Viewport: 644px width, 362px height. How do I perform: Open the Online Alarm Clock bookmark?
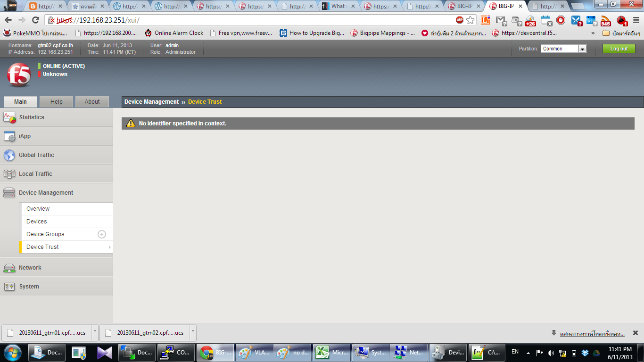[174, 33]
